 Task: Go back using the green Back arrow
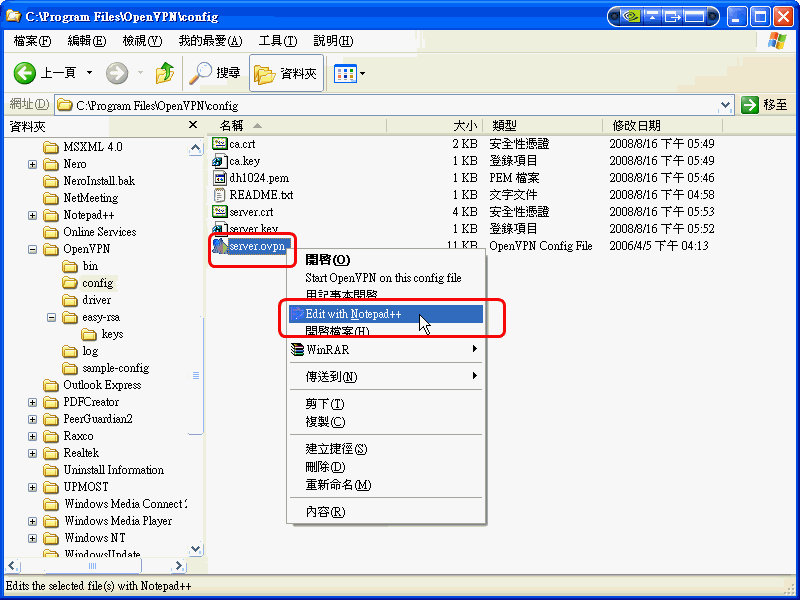[24, 73]
